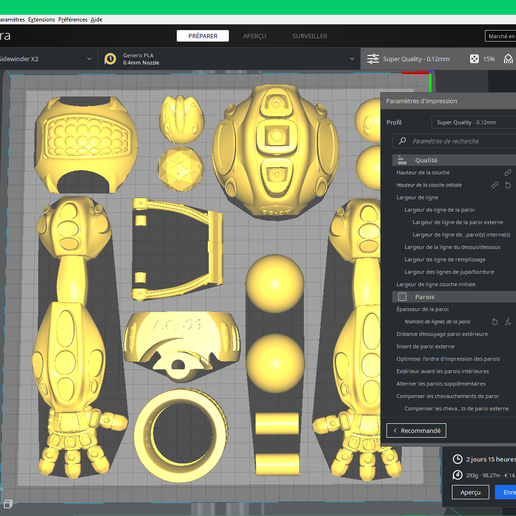Open the Marché en ligne marketplace button
516x516 pixels.
click(500, 36)
